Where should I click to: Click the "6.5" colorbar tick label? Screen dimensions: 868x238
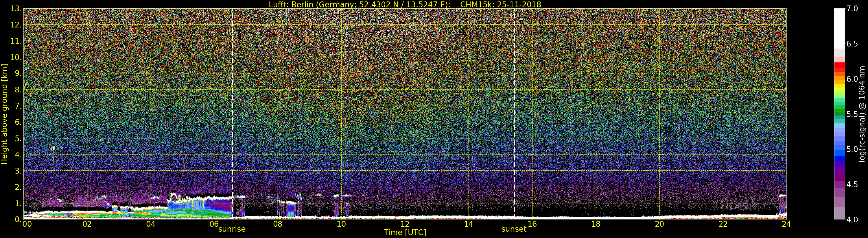click(852, 44)
